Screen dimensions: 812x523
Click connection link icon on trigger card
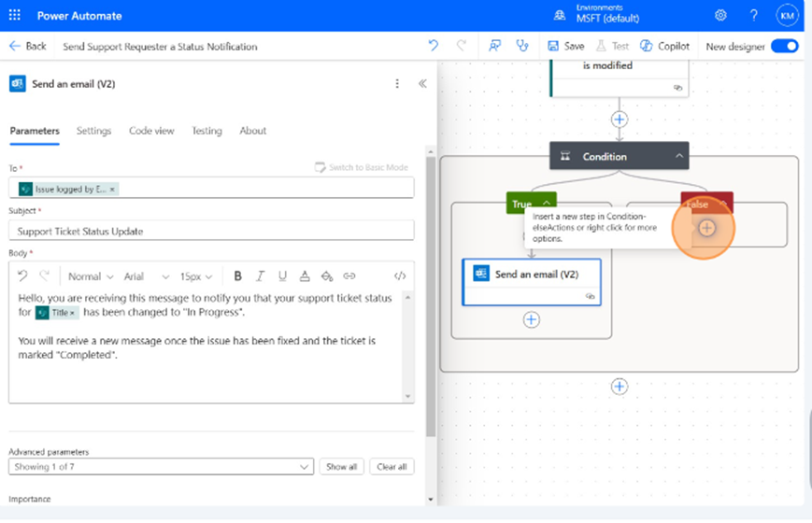pos(677,88)
